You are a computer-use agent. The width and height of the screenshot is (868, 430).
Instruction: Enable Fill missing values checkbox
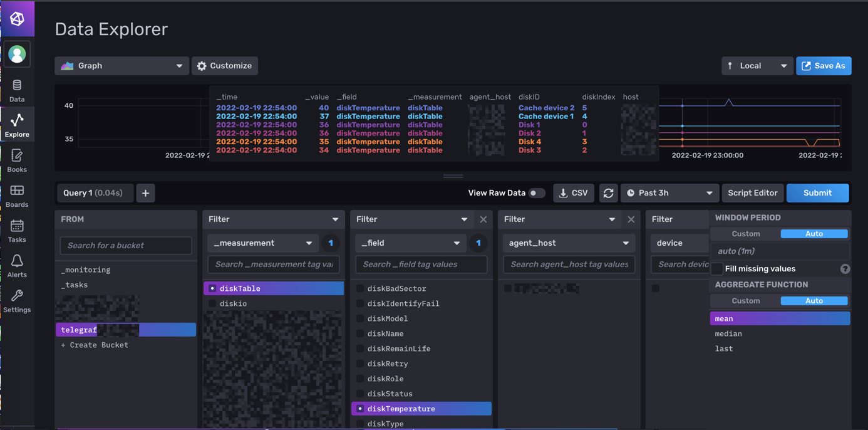pyautogui.click(x=718, y=269)
